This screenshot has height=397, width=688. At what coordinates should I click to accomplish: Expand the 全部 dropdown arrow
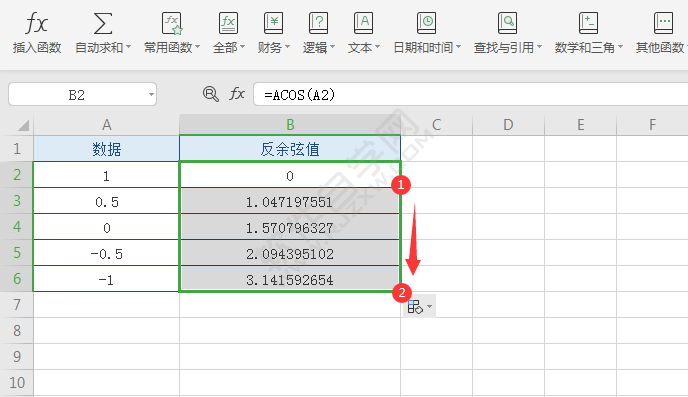(242, 46)
